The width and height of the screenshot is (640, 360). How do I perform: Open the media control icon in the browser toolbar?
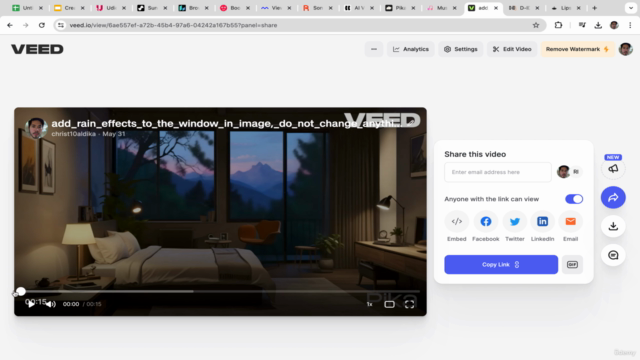coord(582,25)
